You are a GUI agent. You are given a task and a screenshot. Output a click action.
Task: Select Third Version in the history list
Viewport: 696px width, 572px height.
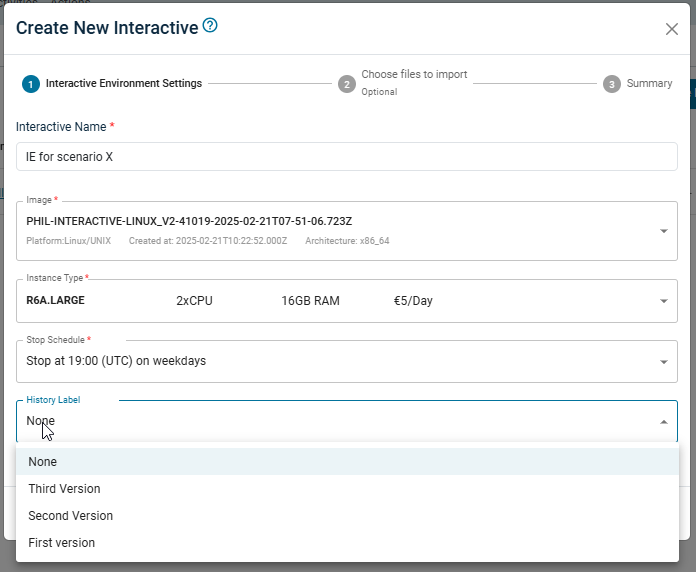(x=64, y=489)
